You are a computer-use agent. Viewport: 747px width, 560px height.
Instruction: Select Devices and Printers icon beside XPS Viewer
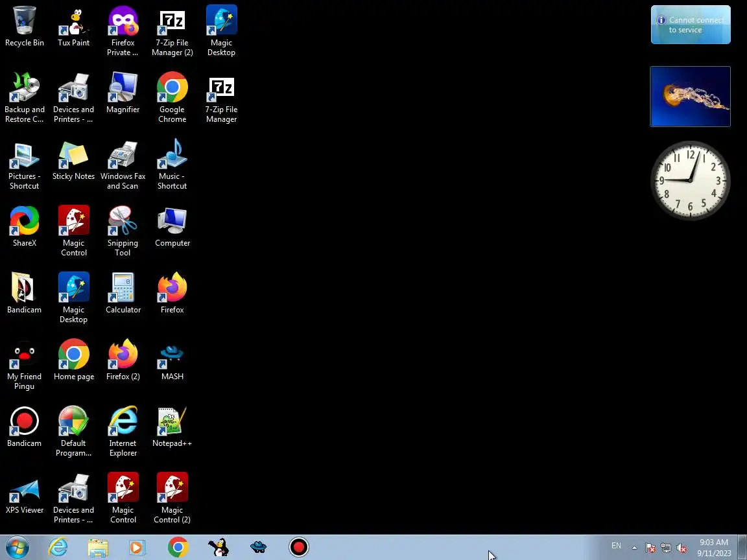(x=73, y=498)
